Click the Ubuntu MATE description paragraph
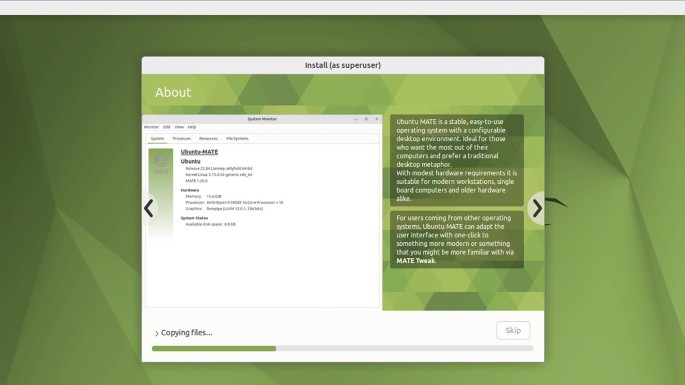The width and height of the screenshot is (685, 385). [457, 160]
